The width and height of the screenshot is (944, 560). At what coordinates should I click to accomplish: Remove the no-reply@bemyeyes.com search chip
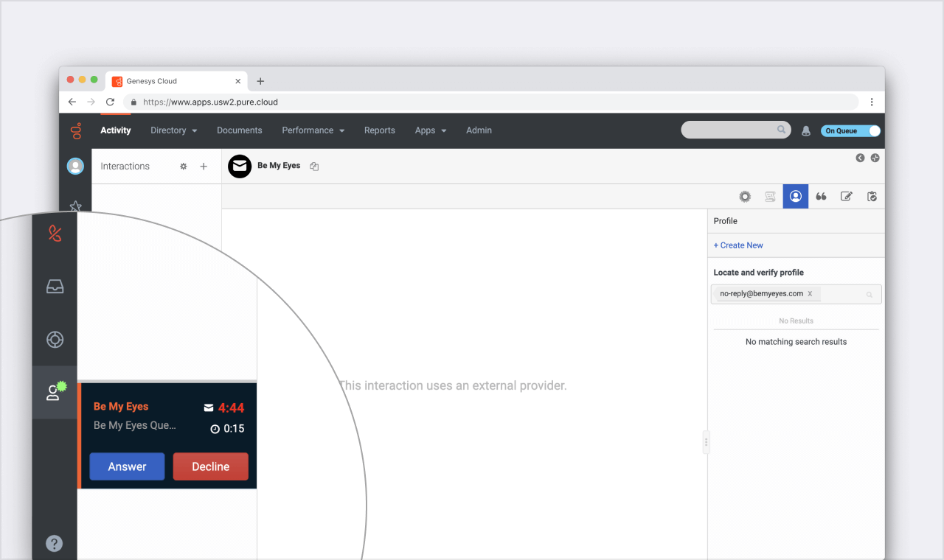click(x=810, y=294)
